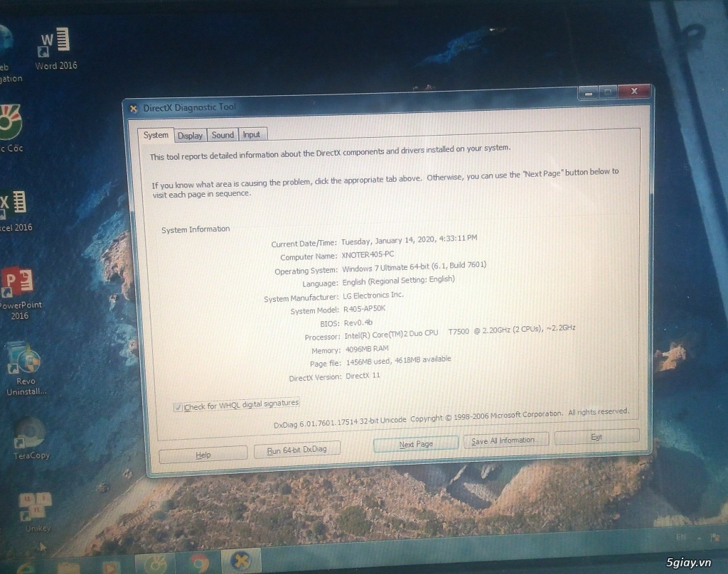
Task: Show hidden tray icons arrow
Action: click(699, 538)
